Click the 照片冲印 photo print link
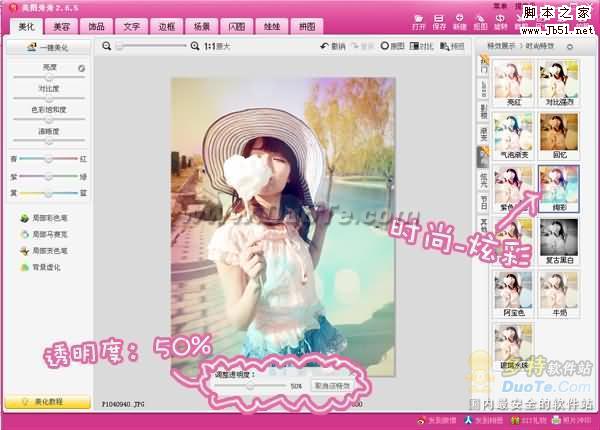 [572, 420]
